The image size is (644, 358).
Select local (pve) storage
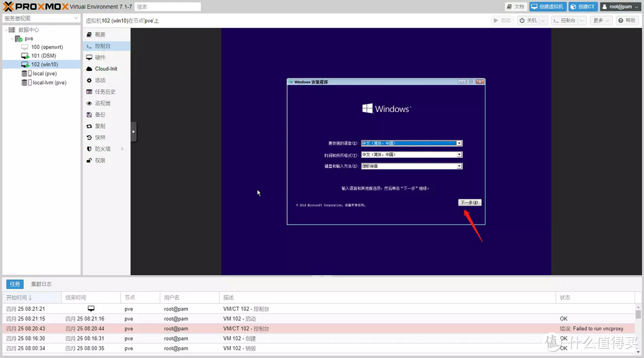coord(44,73)
